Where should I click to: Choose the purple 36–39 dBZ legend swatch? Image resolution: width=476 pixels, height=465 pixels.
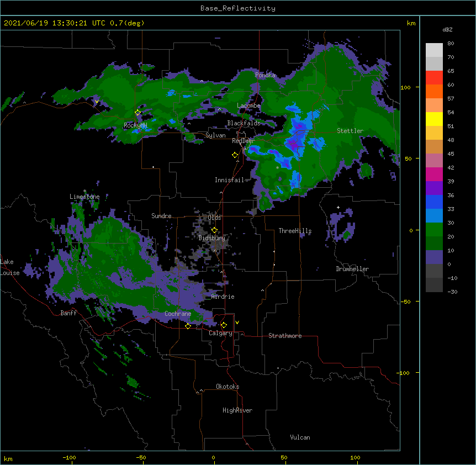click(x=434, y=188)
